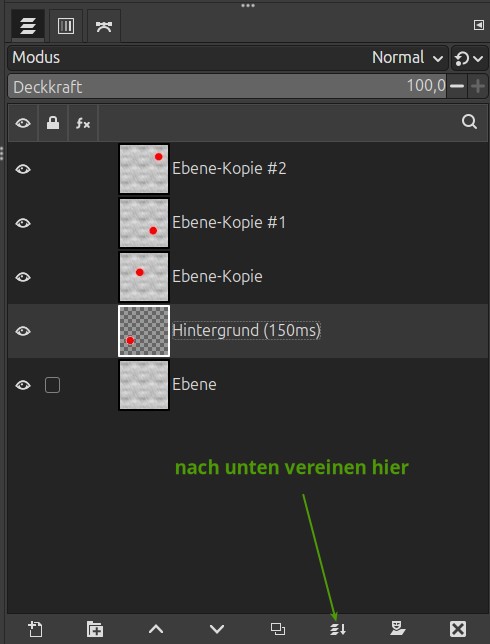
Task: Lower the selected layer with down arrow
Action: pyautogui.click(x=217, y=628)
